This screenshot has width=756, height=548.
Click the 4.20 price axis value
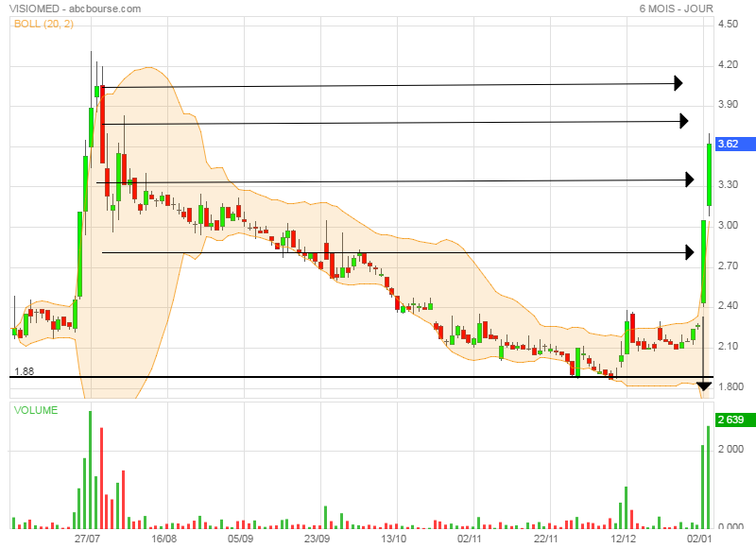728,64
